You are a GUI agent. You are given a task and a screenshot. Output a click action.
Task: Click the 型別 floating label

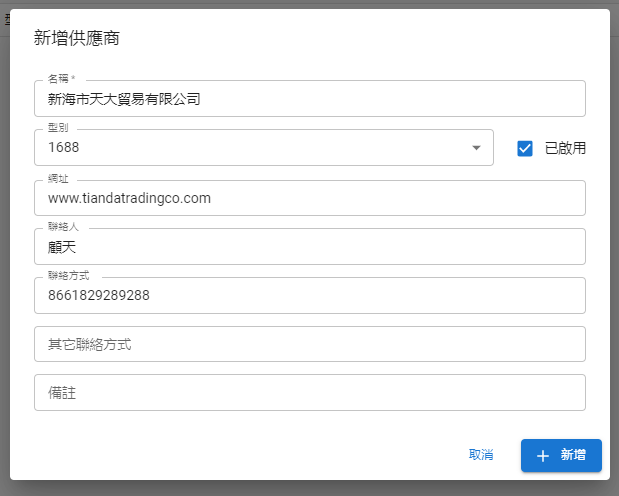coord(58,128)
